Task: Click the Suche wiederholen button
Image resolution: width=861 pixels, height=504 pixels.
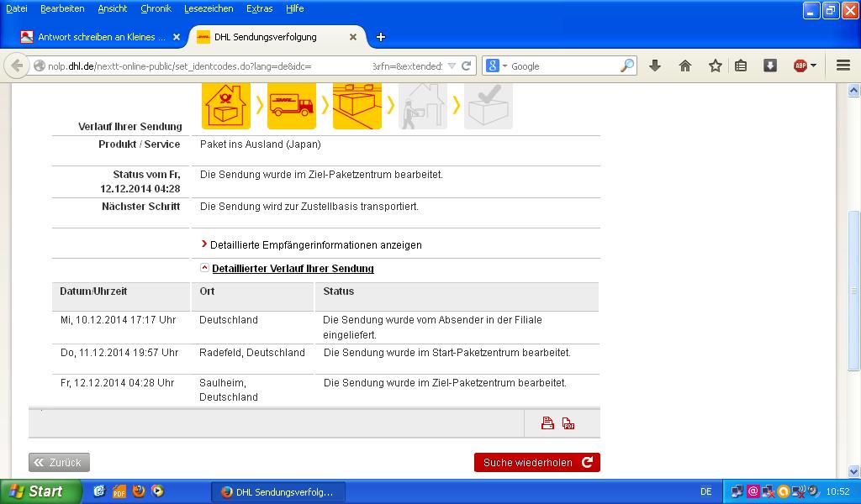Action: [x=536, y=462]
